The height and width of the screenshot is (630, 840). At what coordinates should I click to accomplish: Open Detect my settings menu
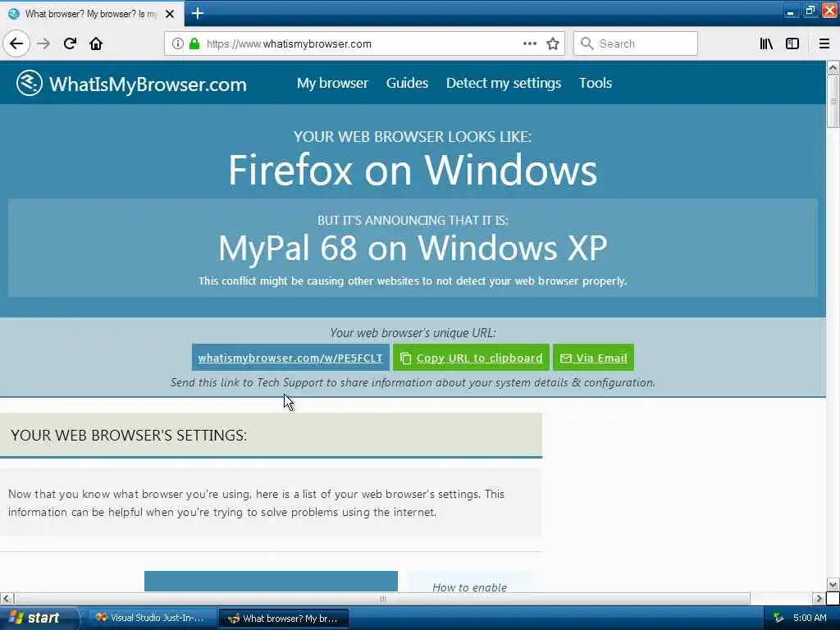(504, 83)
